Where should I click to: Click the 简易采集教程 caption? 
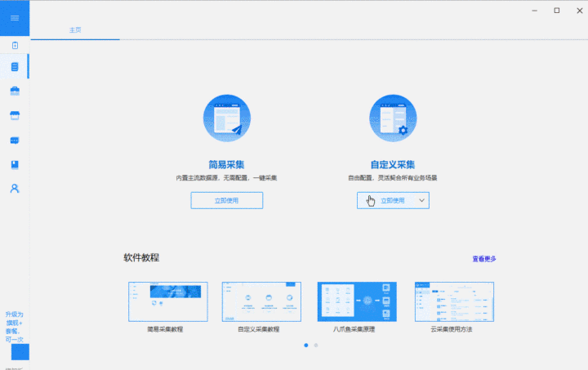pos(165,329)
